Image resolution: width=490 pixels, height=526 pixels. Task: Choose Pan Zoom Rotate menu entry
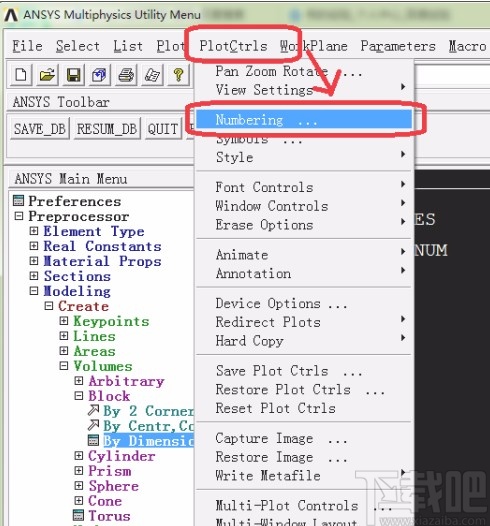304,71
